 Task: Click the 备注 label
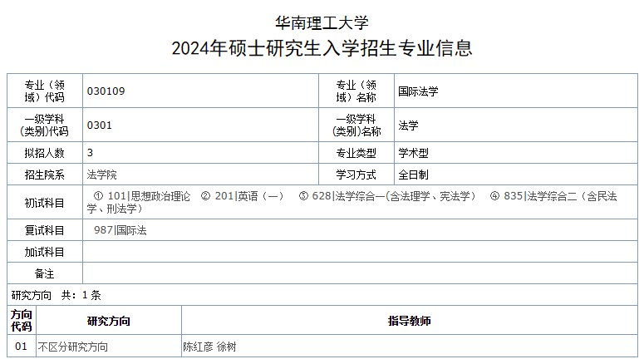click(45, 274)
